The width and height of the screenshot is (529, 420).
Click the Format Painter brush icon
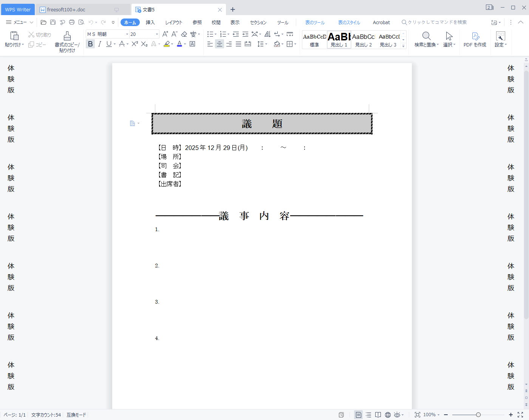(67, 36)
